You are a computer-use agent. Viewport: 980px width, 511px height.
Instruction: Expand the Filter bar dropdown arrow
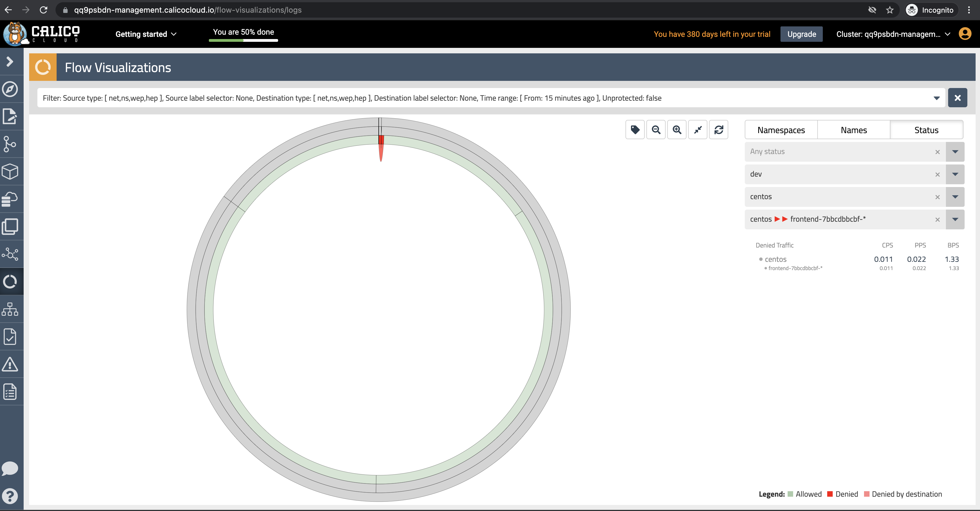(x=936, y=98)
